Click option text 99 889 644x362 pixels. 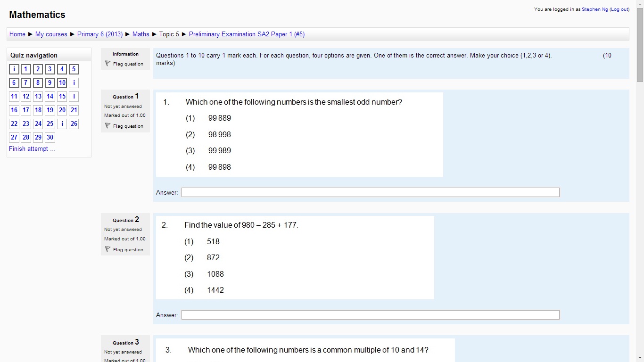(x=220, y=118)
